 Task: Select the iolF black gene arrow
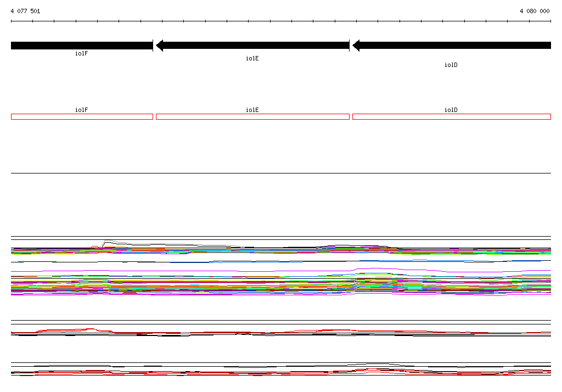coord(82,46)
